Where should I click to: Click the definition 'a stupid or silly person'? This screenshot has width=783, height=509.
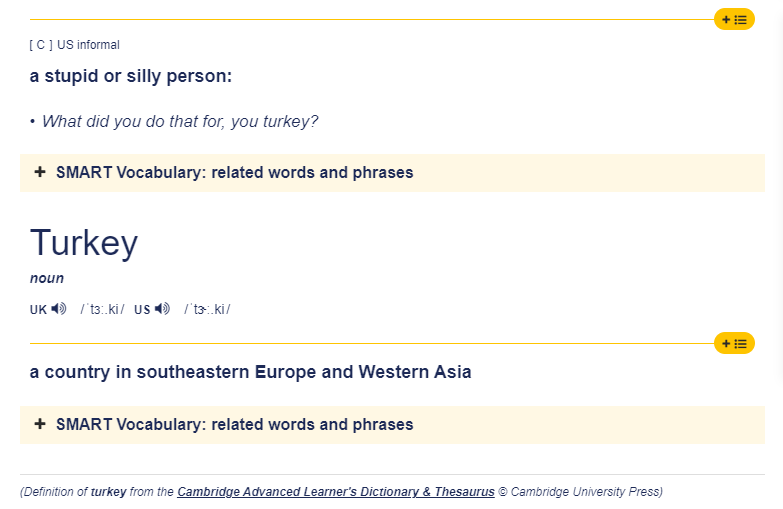tap(131, 76)
